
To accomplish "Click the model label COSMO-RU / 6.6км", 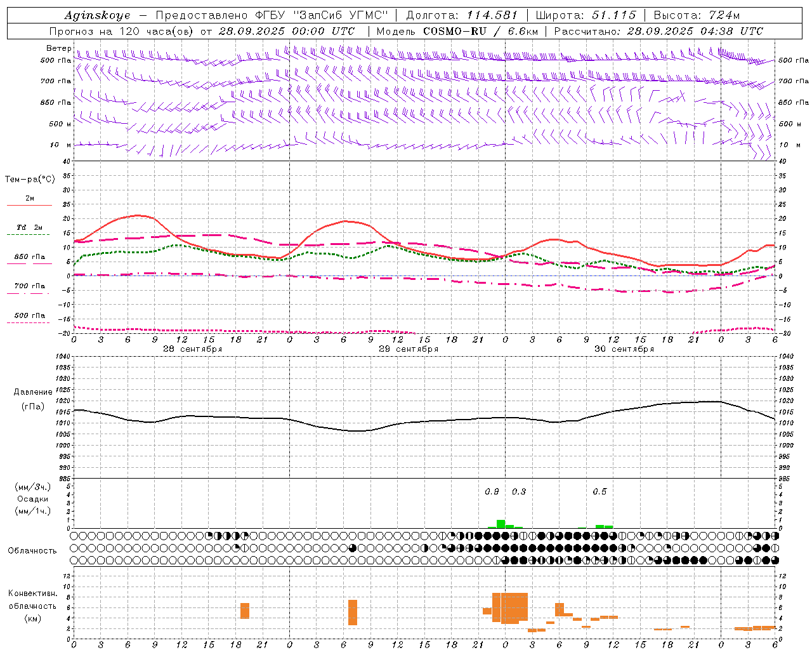I will (481, 31).
